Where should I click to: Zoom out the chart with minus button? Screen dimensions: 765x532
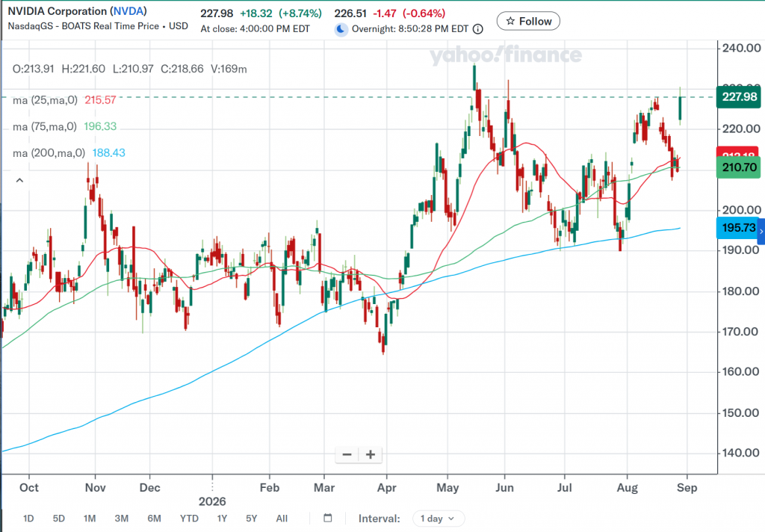click(347, 455)
